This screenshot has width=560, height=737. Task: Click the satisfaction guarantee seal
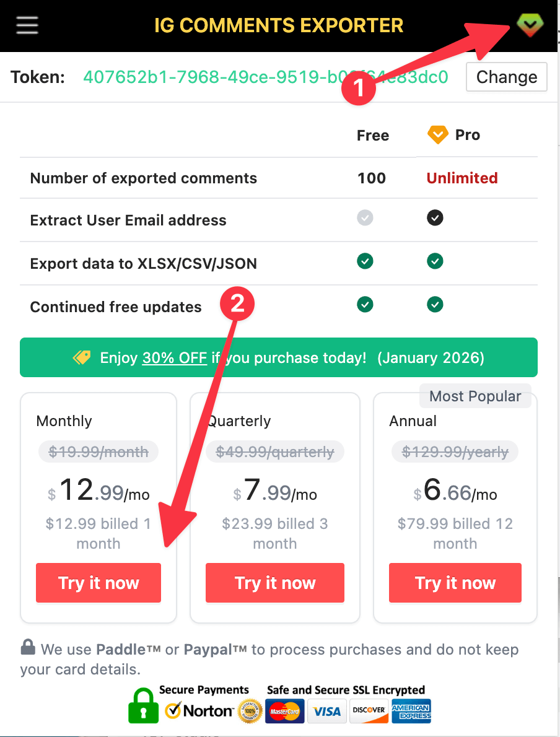pos(250,711)
